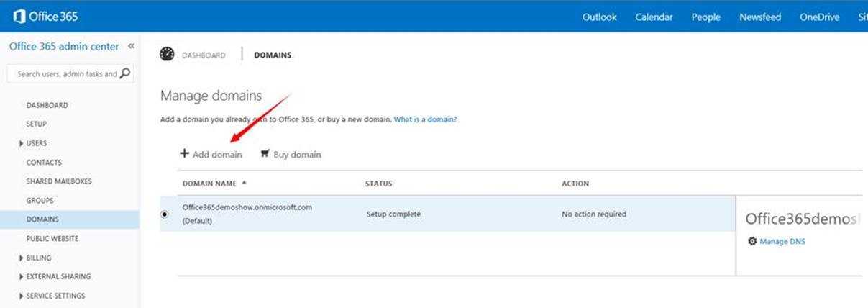
Task: Sort by the Domain Name arrow
Action: pos(245,183)
